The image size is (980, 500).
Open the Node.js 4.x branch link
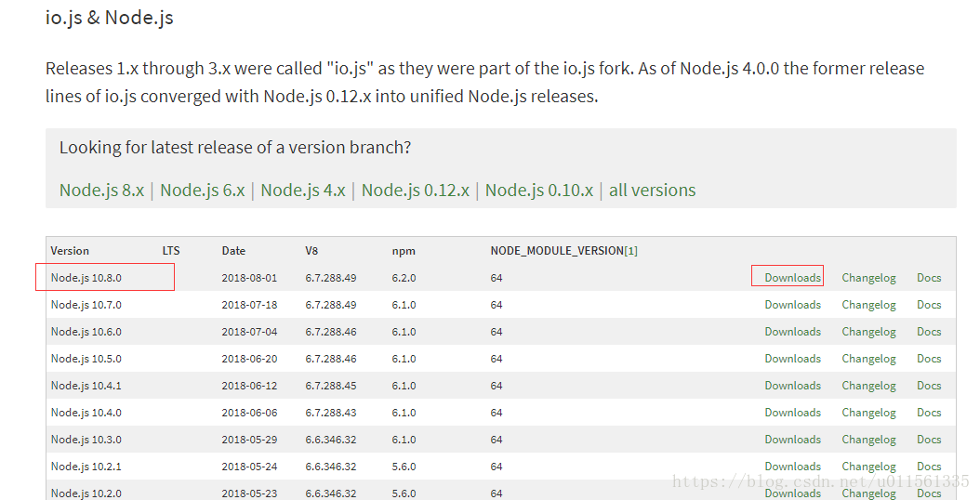(303, 190)
